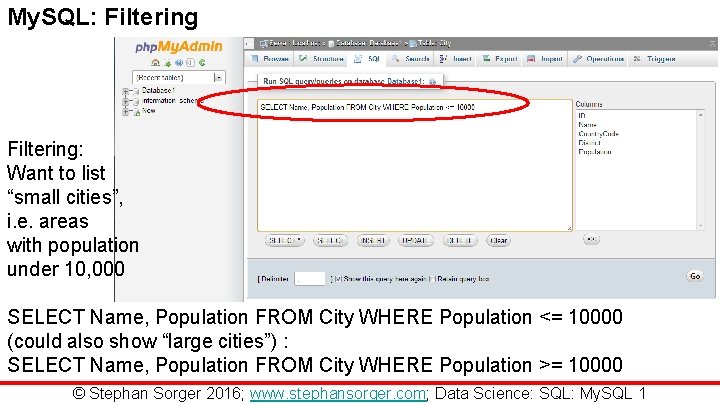Screen dimensions: 720x405
Task: Click the << insert column button
Action: click(591, 239)
